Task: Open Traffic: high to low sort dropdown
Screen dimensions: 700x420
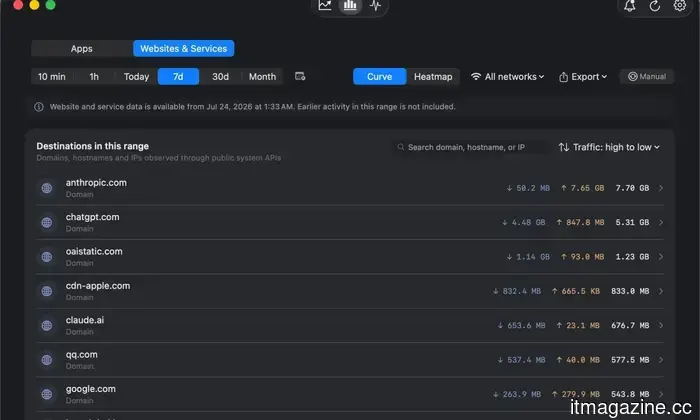Action: coord(609,147)
